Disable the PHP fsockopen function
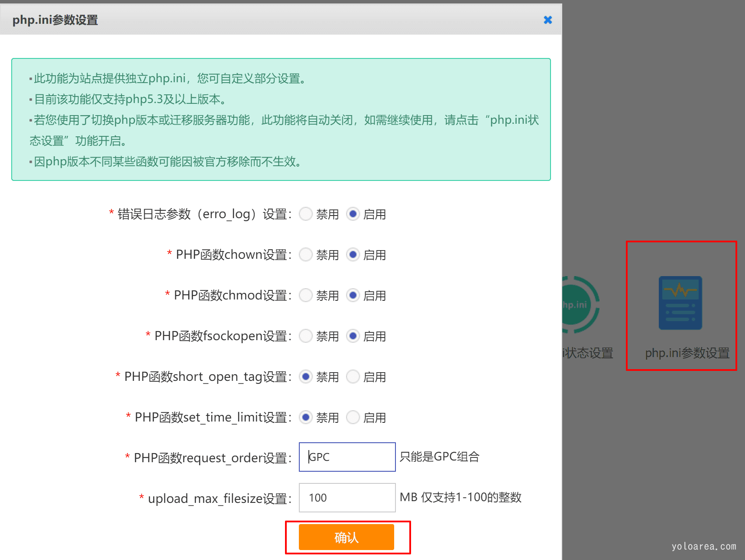Screen dimensions: 745x560 [306, 336]
